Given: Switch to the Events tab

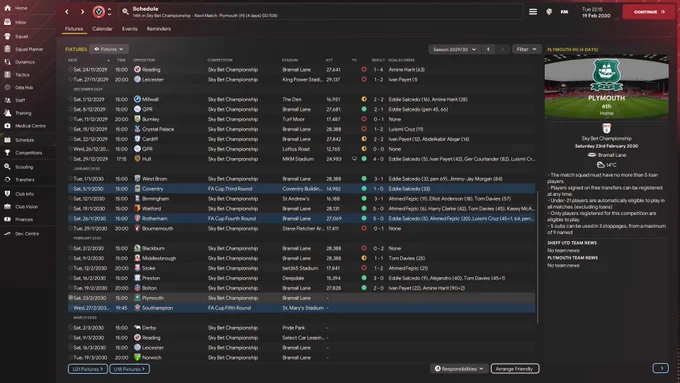Looking at the screenshot, I should 129,29.
